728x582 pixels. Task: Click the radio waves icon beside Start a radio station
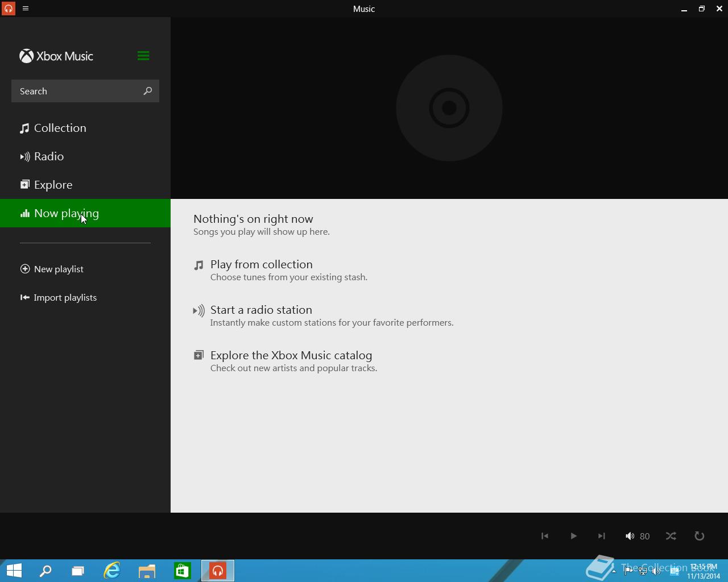pos(198,310)
